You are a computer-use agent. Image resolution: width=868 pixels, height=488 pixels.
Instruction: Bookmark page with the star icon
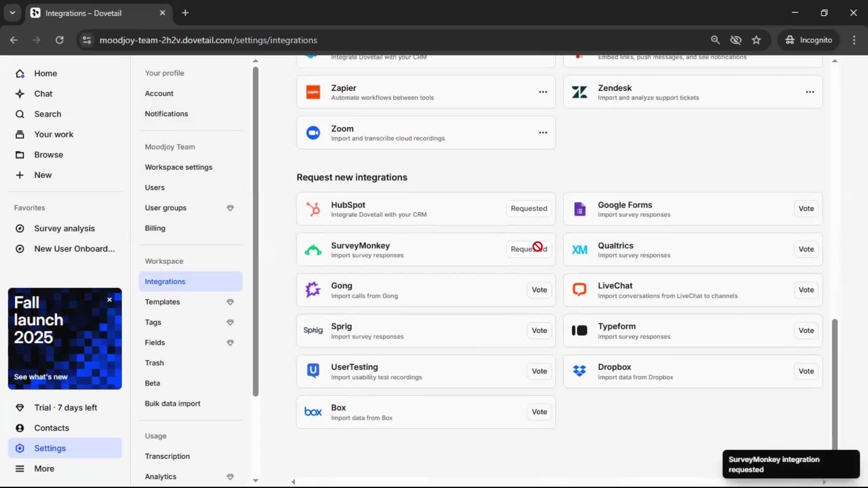point(756,40)
